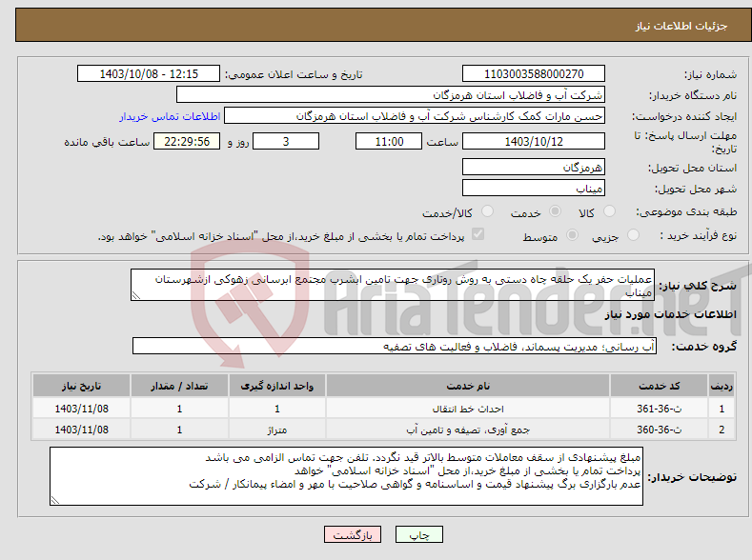Click the اطلاعات خدمات مورد نیاز heading

(x=670, y=314)
